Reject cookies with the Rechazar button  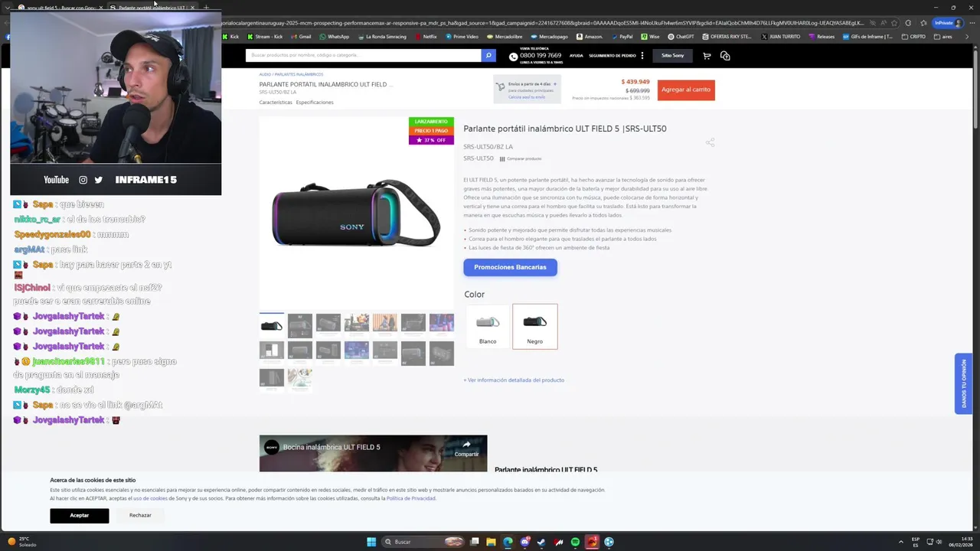[140, 515]
